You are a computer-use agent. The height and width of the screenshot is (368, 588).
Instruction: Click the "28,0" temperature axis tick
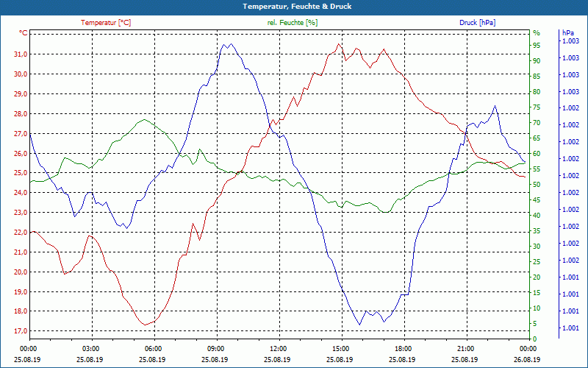coord(21,114)
